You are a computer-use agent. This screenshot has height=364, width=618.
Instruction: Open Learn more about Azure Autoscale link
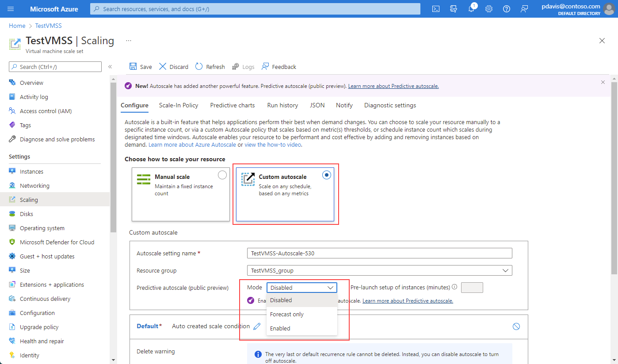pos(192,145)
